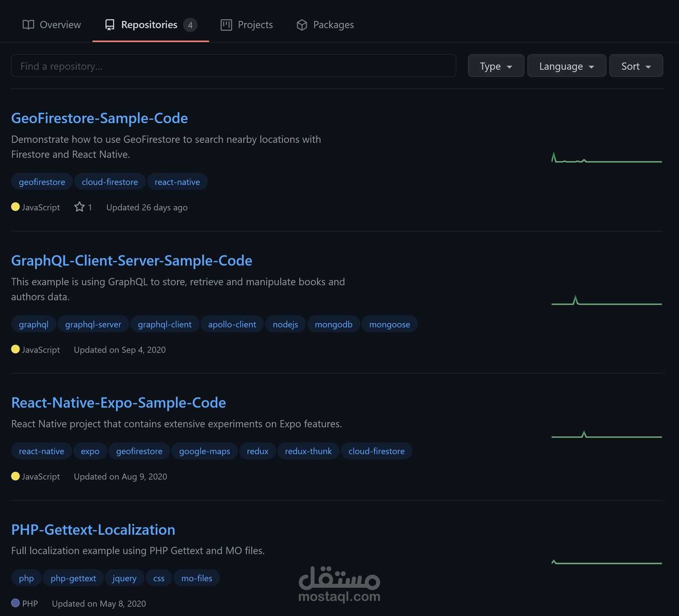Click the JavaScript language dot for GraphQL-Client-Server-Sample-Code
Viewport: 679px width, 616px height.
click(15, 349)
